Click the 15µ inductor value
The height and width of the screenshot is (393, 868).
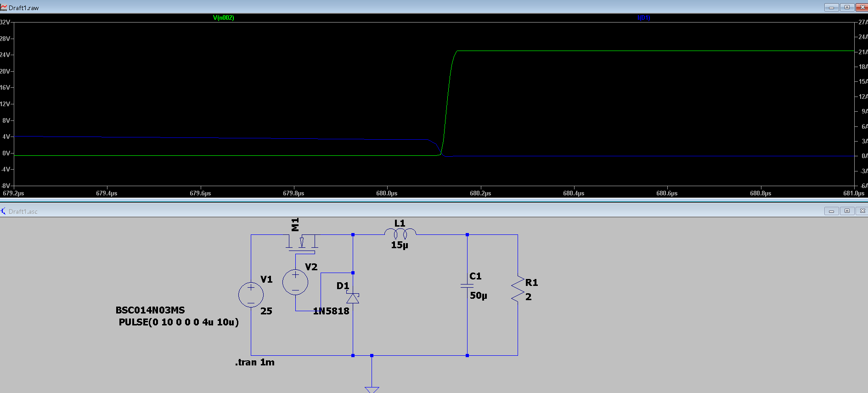coord(400,245)
